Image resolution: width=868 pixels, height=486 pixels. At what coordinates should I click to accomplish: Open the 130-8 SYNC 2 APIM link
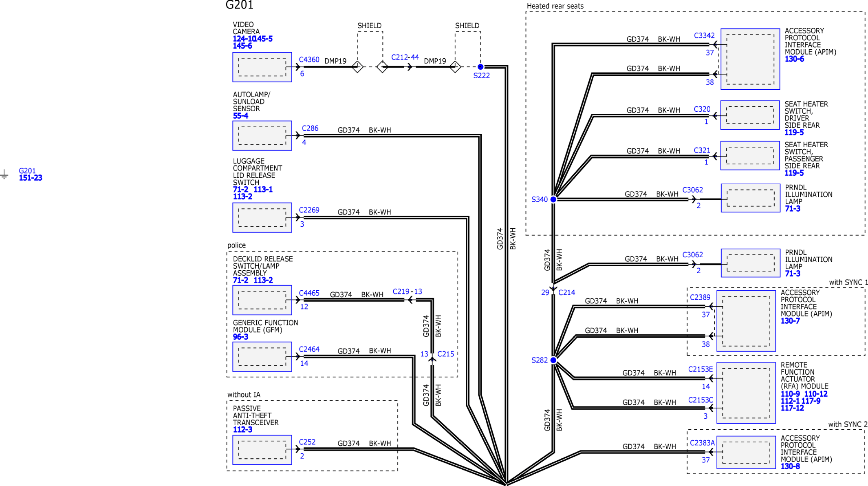click(x=790, y=466)
